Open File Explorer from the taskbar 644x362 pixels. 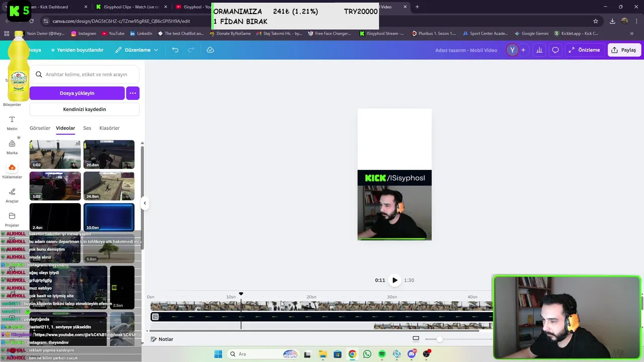pos(323,354)
